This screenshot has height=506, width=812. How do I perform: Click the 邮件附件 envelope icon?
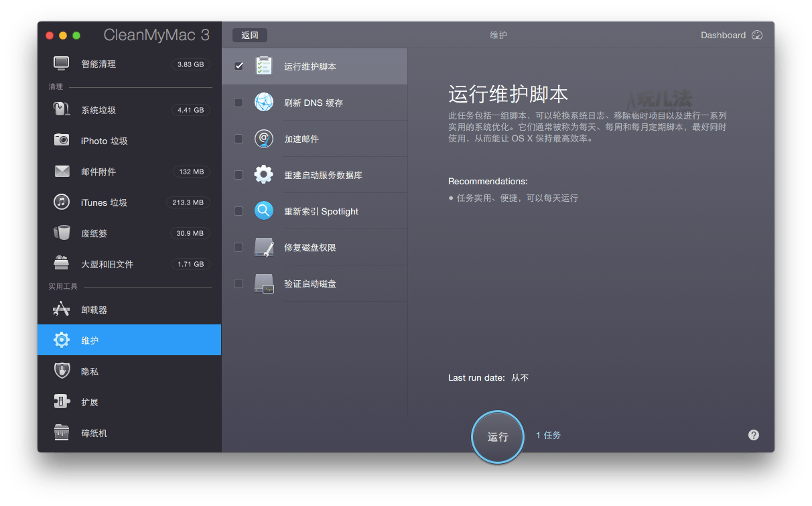[x=62, y=171]
